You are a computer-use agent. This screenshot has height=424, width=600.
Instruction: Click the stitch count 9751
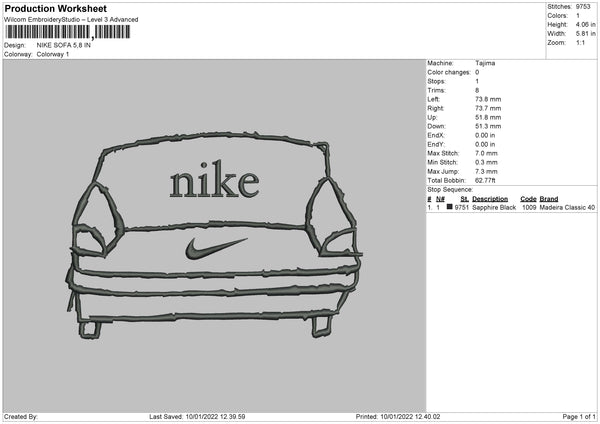coord(462,207)
